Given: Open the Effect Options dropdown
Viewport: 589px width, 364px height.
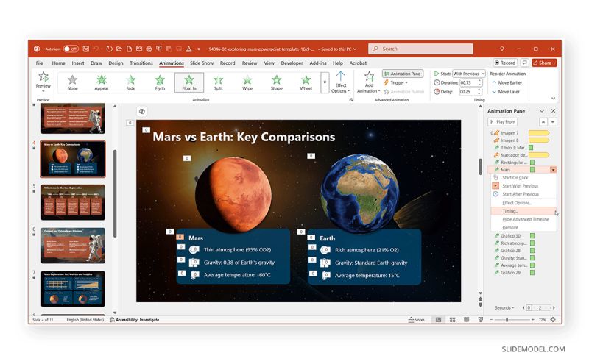Looking at the screenshot, I should (341, 82).
